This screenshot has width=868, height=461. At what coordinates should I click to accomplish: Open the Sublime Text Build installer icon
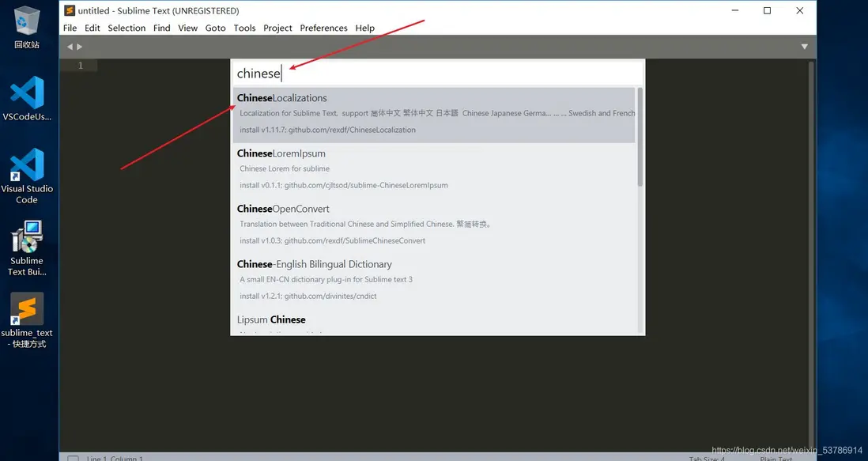pos(27,248)
